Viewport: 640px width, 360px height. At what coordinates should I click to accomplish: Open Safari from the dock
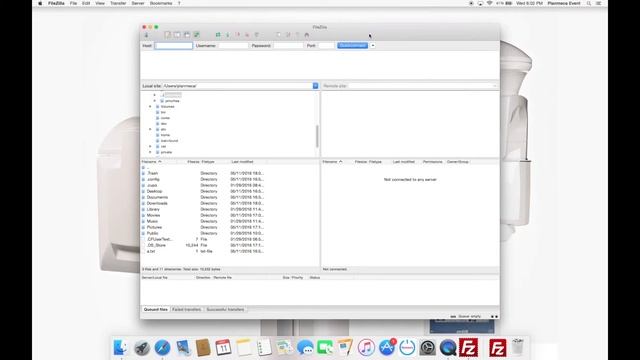(x=162, y=347)
